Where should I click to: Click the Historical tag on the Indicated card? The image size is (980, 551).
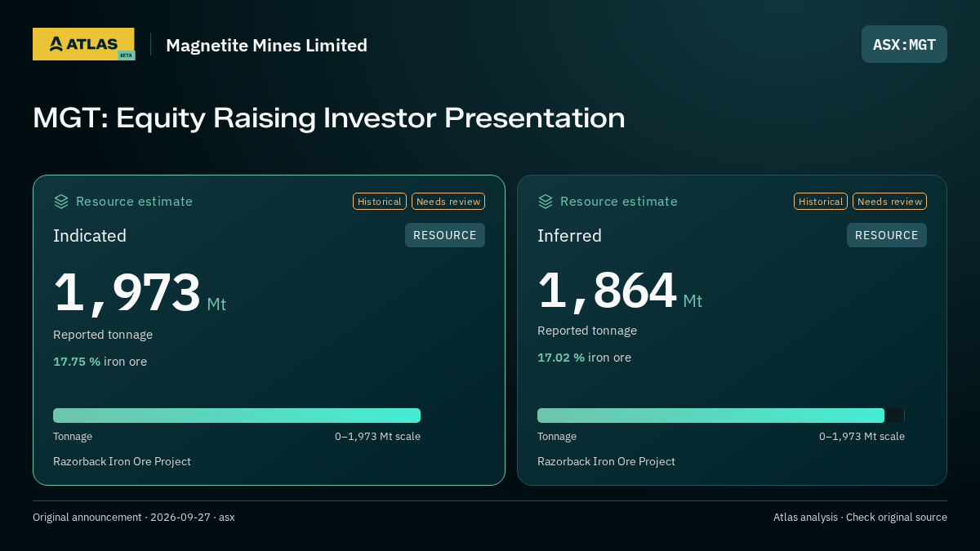tap(380, 202)
